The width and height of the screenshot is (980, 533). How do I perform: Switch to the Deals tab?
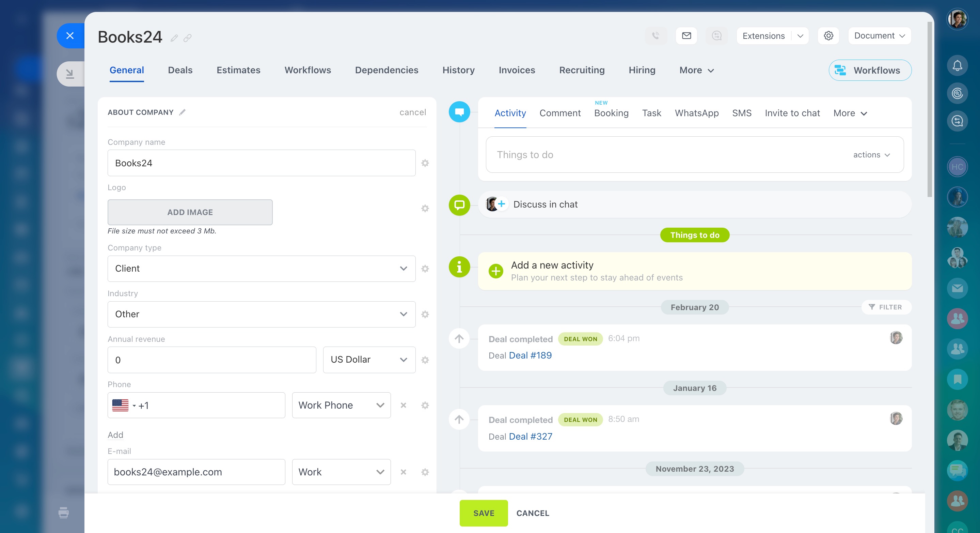(180, 70)
